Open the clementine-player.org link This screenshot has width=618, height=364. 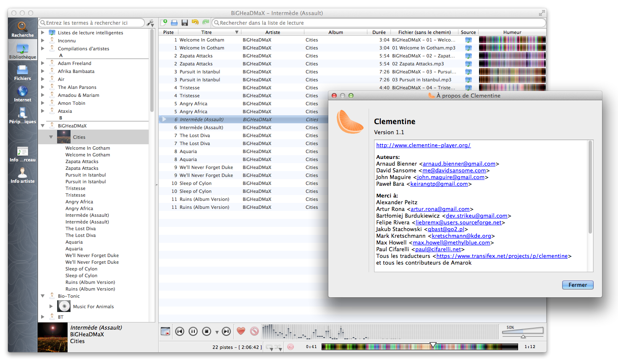point(423,146)
